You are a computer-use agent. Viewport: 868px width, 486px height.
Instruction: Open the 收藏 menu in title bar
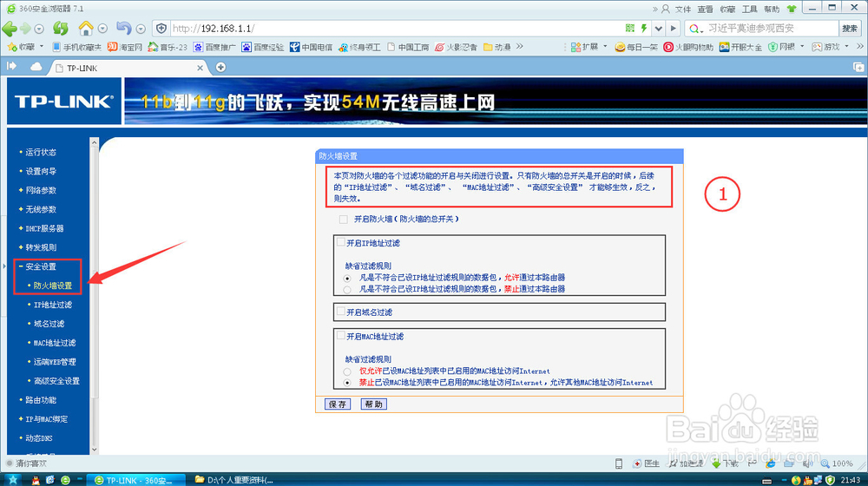pos(727,9)
